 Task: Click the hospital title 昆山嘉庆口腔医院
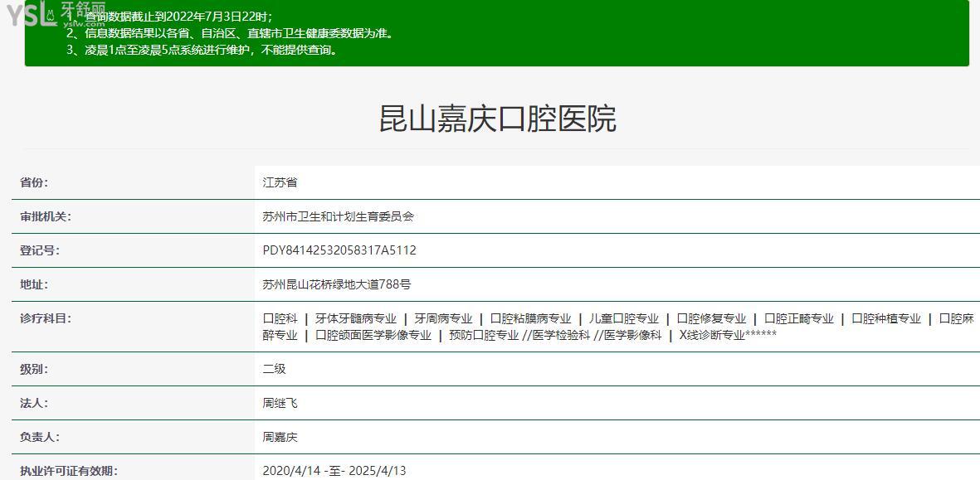498,119
